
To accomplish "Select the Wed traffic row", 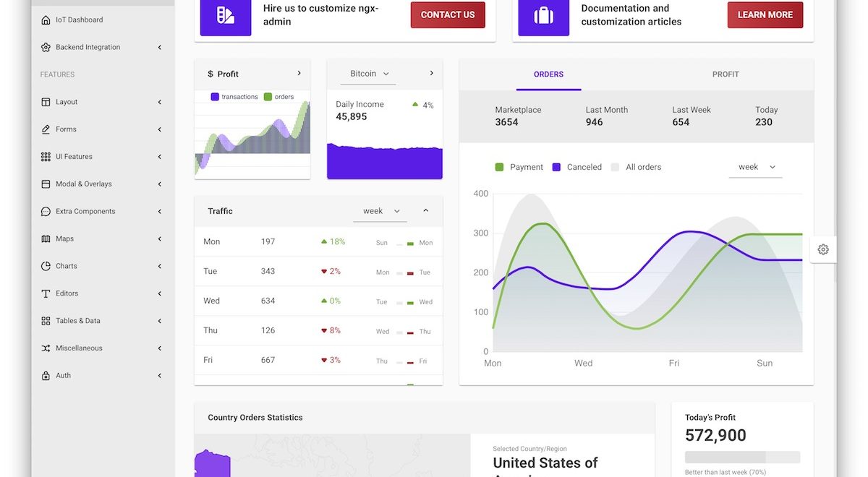I will pyautogui.click(x=318, y=301).
